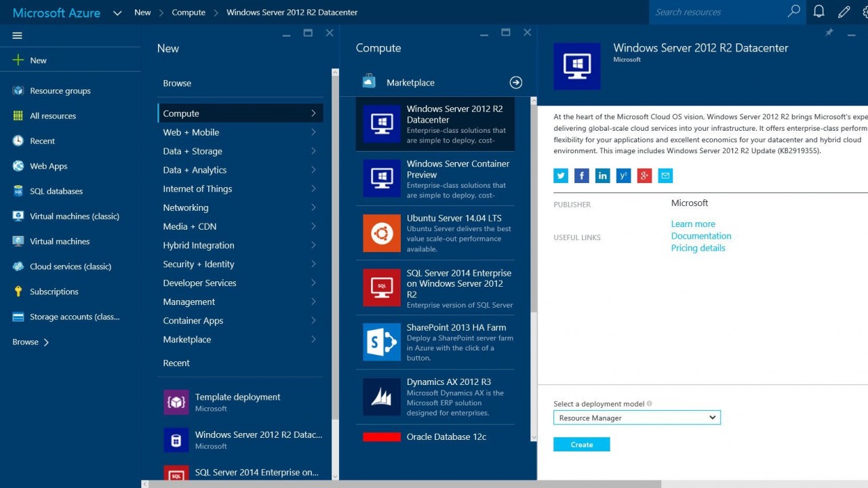Click the horizontal scrollbar at bottom
Viewport: 868px width, 488px height.
coord(404,484)
